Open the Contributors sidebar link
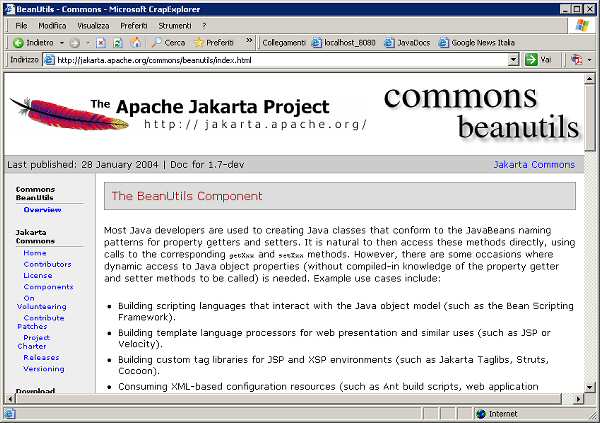Screen dimensions: 600x423 click(x=47, y=264)
